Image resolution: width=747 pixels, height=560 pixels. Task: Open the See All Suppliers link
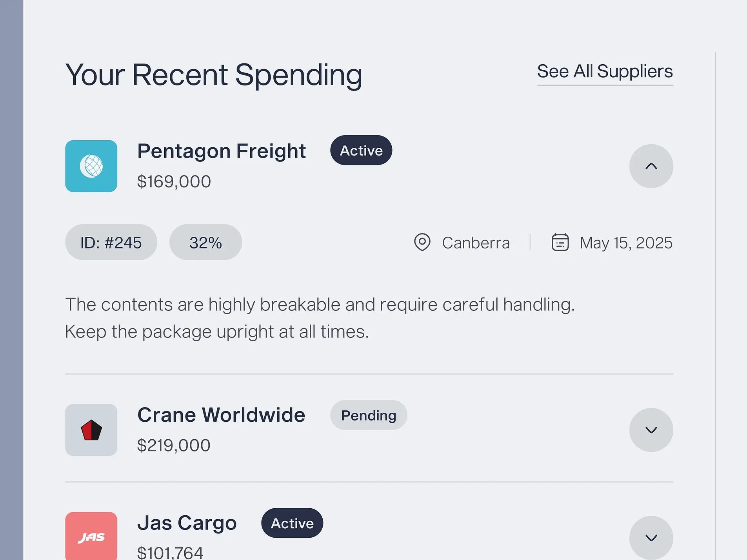tap(605, 72)
